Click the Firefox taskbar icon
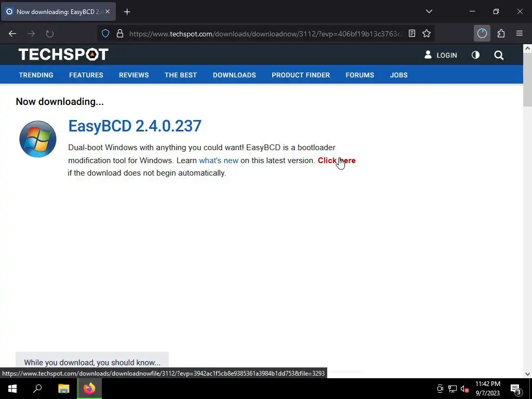The width and height of the screenshot is (532, 399). coord(89,389)
